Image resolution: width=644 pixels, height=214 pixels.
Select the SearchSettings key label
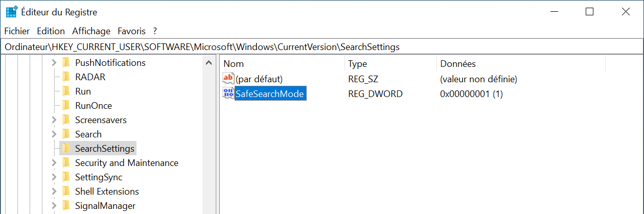click(x=105, y=149)
